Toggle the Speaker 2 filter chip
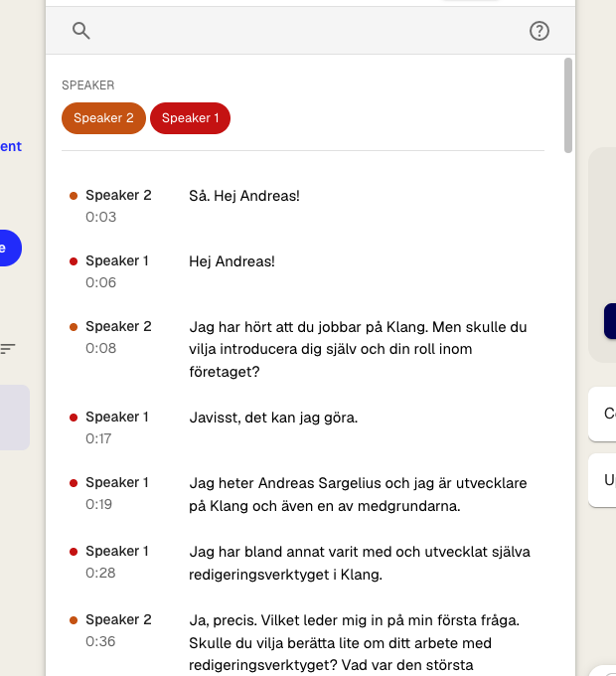 [103, 118]
